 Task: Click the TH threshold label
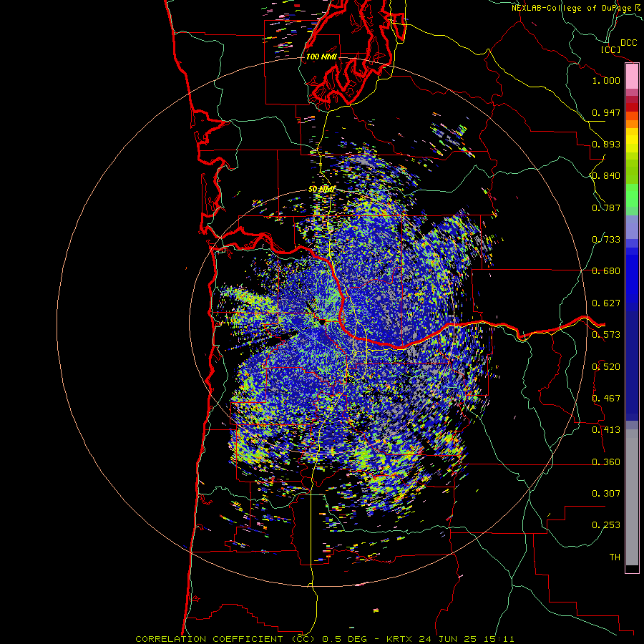tap(615, 557)
